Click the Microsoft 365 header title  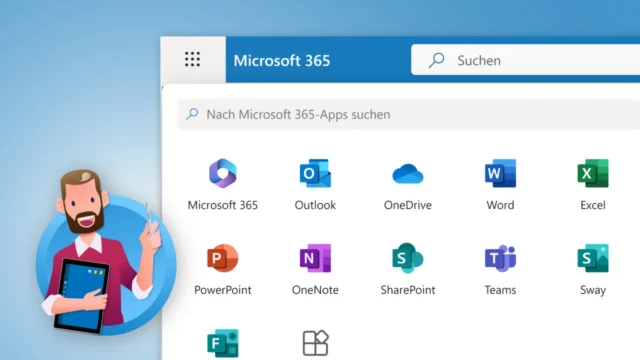282,60
